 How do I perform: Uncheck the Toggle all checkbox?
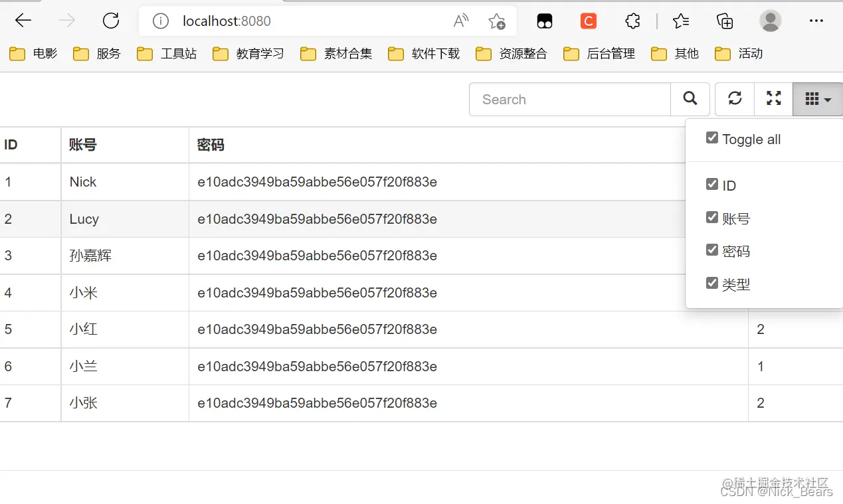[711, 137]
